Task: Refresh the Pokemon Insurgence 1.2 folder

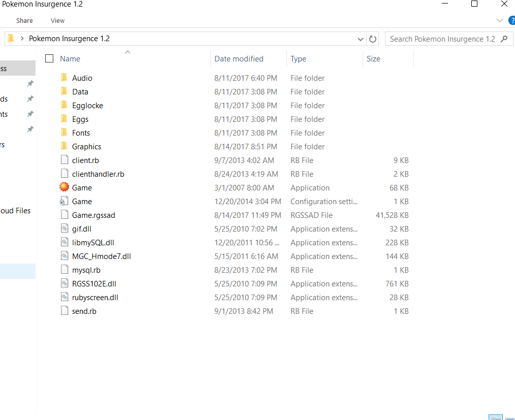Action: [372, 39]
